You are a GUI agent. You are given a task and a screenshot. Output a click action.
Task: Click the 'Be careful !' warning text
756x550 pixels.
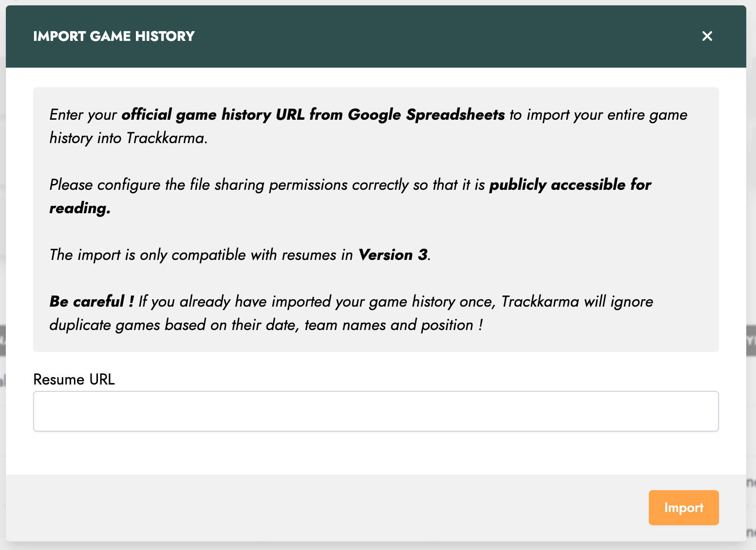coord(92,302)
